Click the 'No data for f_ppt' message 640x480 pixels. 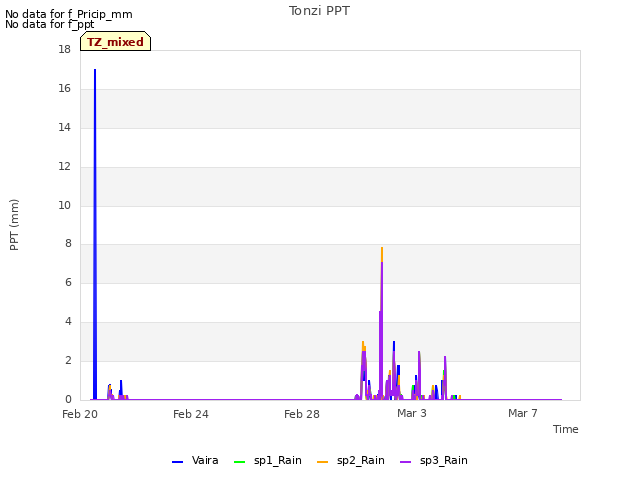click(x=49, y=24)
